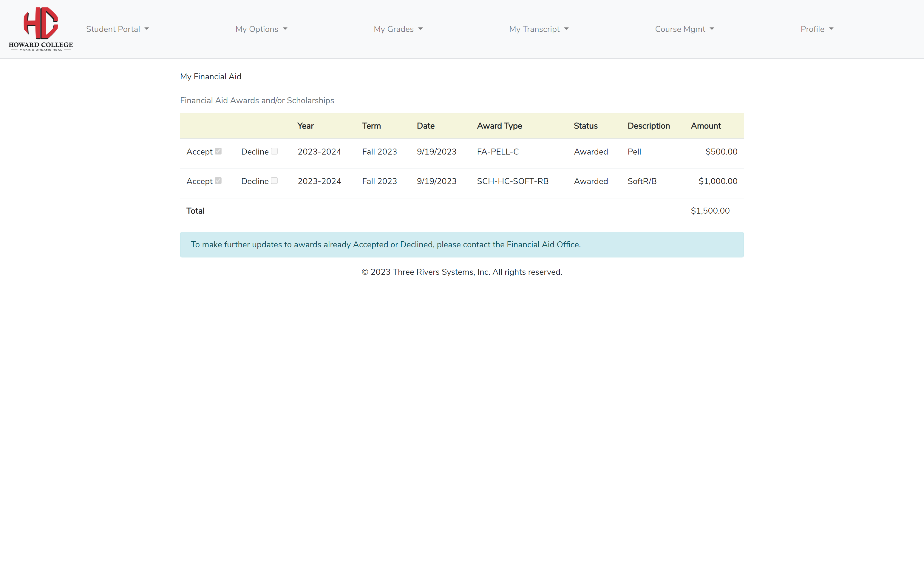This screenshot has height=588, width=924.
Task: Check Decline for the FA-PELL-C award
Action: [x=274, y=151]
